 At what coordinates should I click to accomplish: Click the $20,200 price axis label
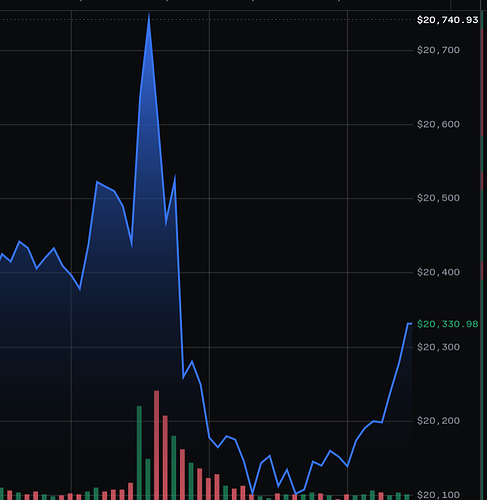[438, 421]
